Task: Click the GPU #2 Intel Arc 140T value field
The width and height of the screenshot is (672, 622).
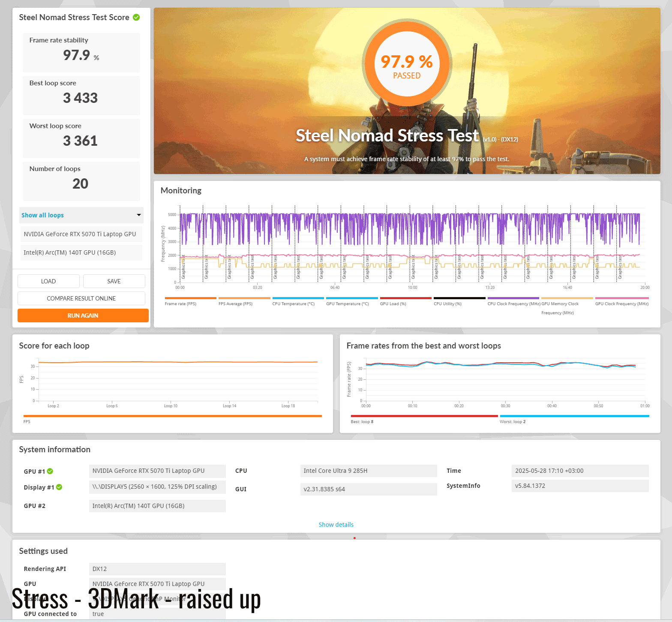Action: pyautogui.click(x=157, y=506)
